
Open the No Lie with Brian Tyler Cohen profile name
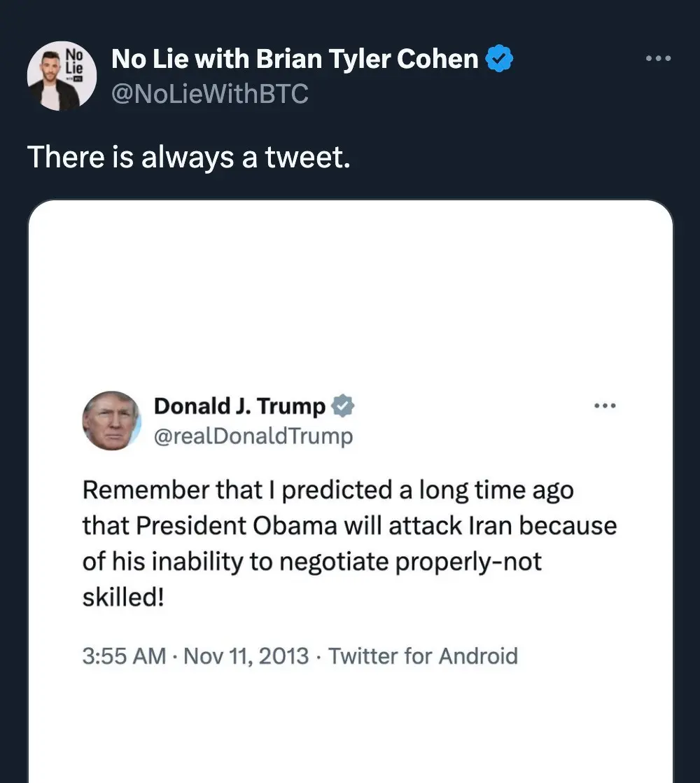295,60
